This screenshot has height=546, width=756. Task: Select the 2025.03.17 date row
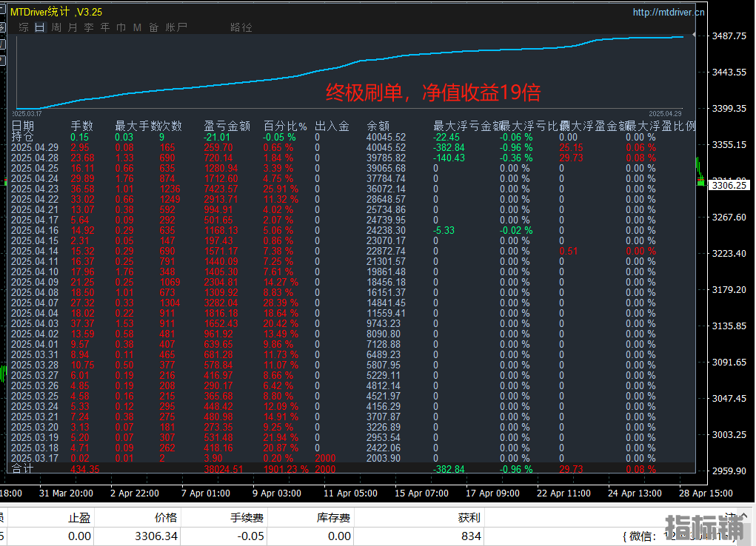tap(35, 458)
